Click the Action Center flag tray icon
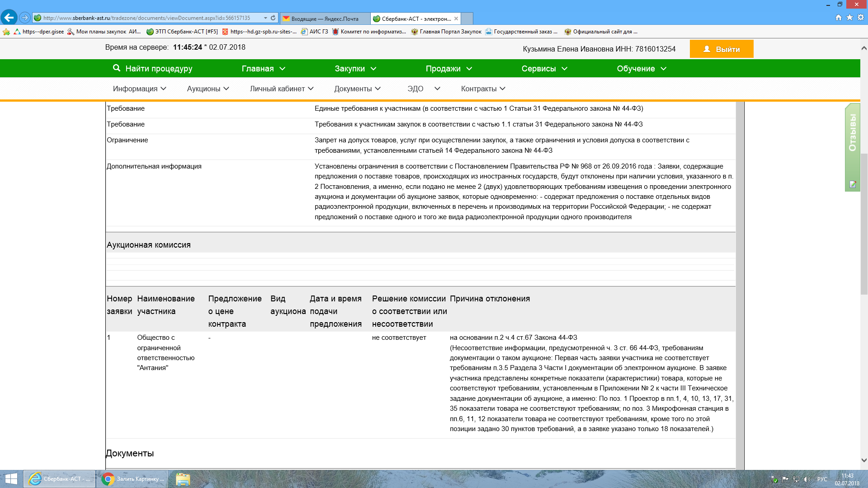Image resolution: width=868 pixels, height=488 pixels. click(785, 479)
